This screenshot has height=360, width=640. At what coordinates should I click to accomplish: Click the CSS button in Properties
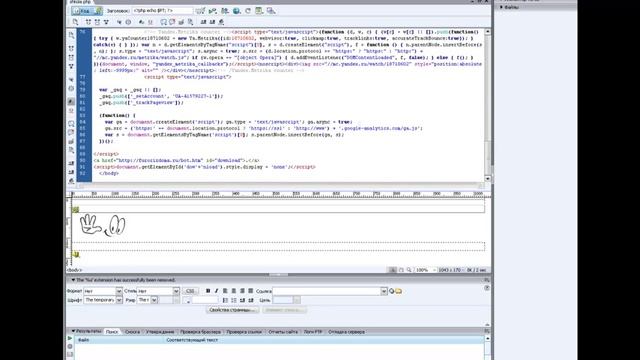(190, 291)
